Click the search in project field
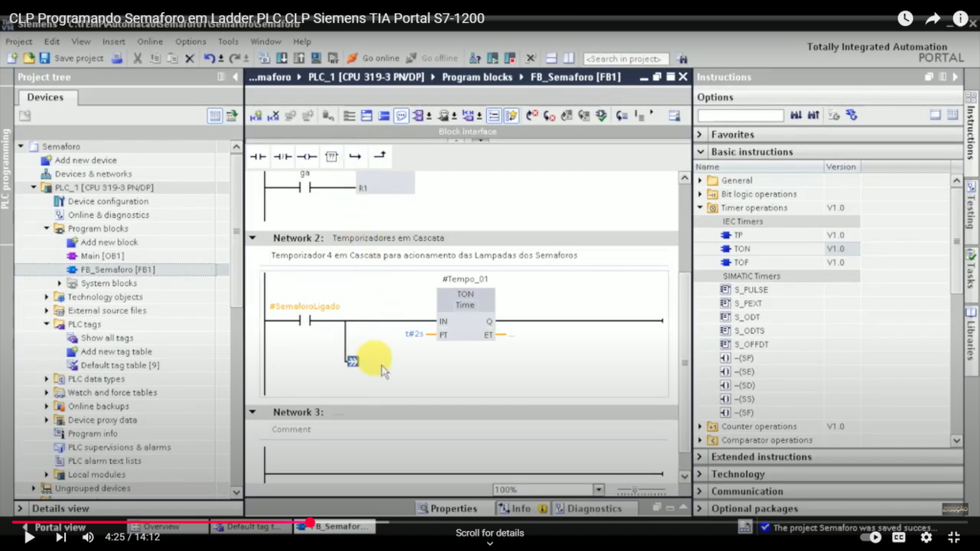Screen dimensions: 980x551 click(625, 58)
